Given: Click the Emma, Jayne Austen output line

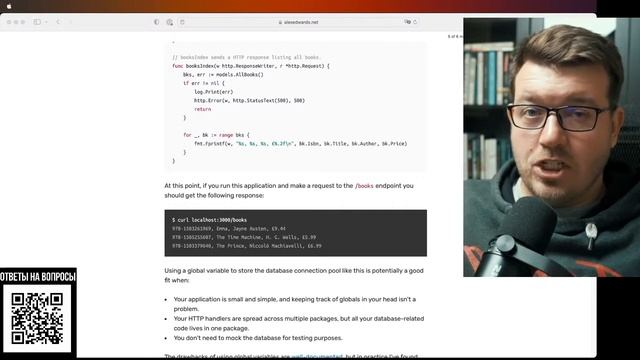Looking at the screenshot, I should (x=229, y=229).
